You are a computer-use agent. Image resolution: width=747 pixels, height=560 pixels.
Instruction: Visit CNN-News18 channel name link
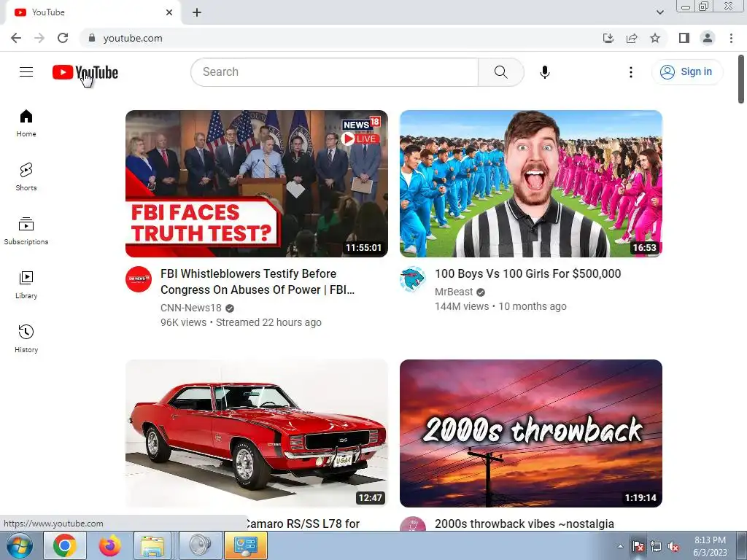191,308
